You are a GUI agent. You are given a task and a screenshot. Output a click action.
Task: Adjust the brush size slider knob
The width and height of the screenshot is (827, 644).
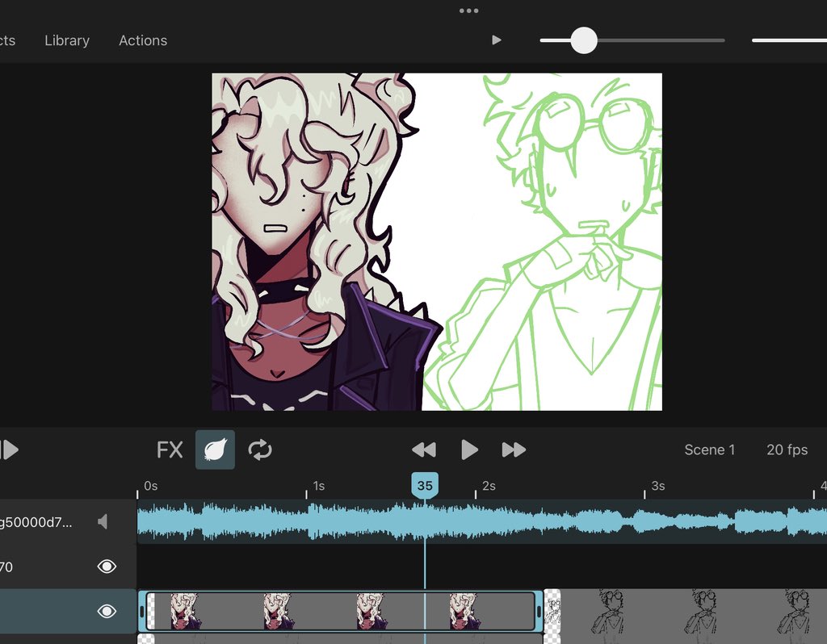tap(584, 40)
